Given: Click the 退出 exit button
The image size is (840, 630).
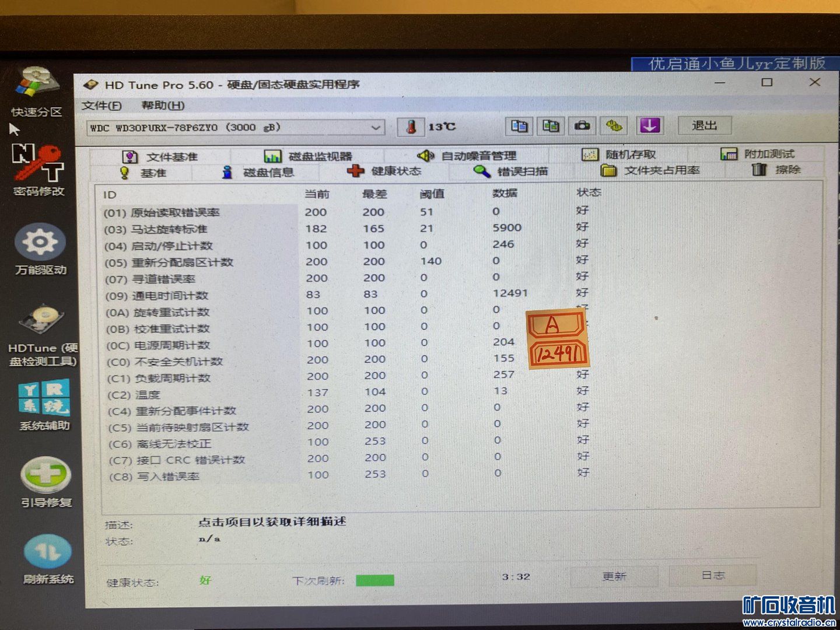Looking at the screenshot, I should pyautogui.click(x=704, y=125).
